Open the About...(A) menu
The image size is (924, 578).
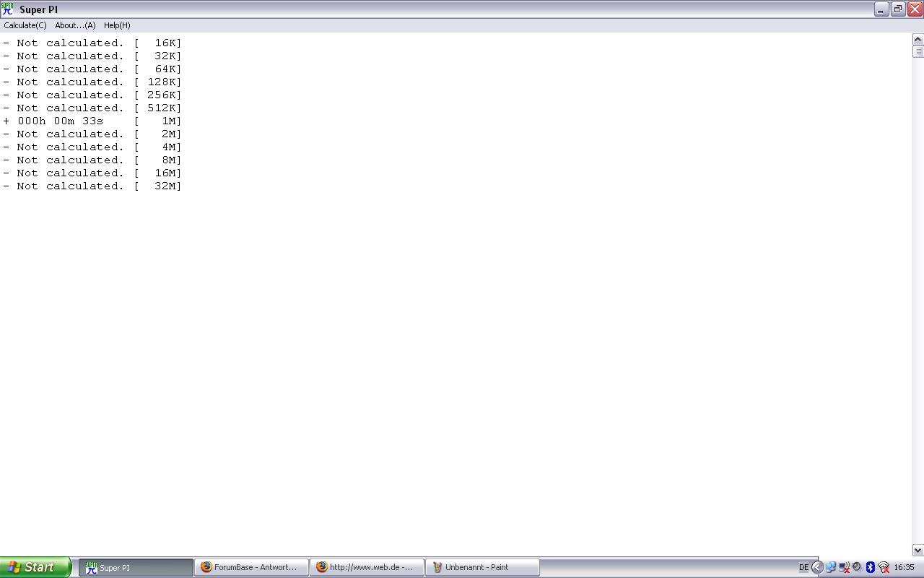click(75, 25)
